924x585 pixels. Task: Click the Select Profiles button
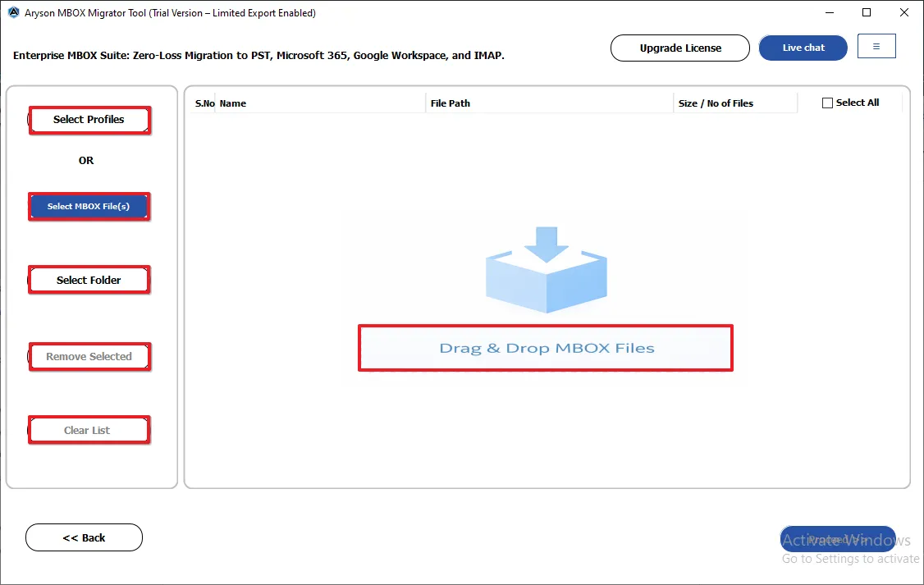point(89,120)
